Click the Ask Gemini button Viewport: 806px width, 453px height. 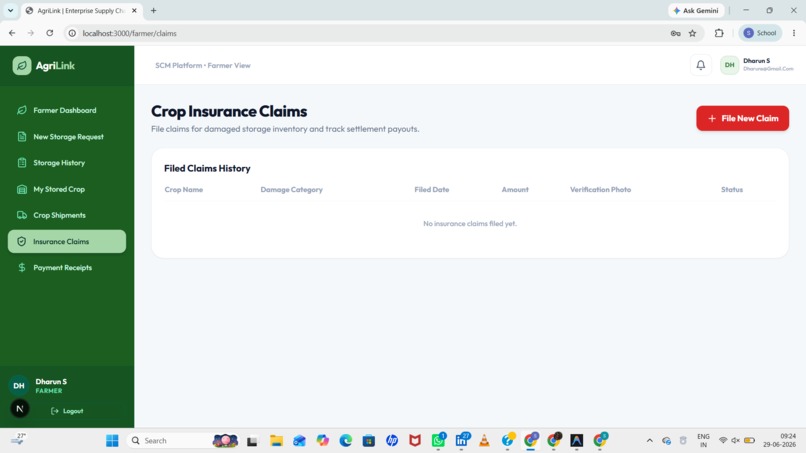click(696, 10)
